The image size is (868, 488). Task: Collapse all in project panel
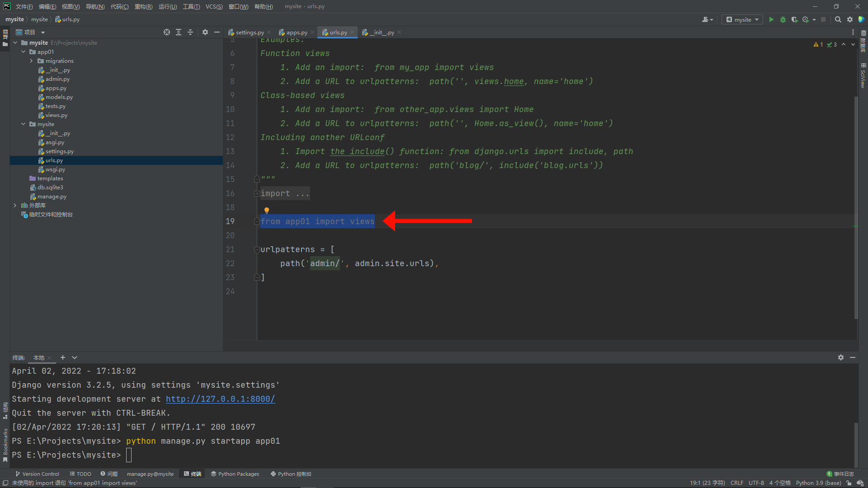click(190, 32)
